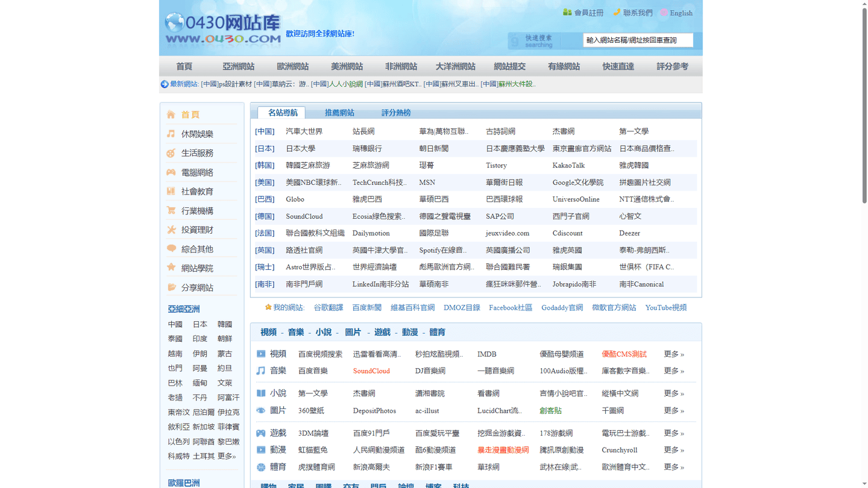Click the music note icon in 音樂 row

pyautogui.click(x=261, y=371)
